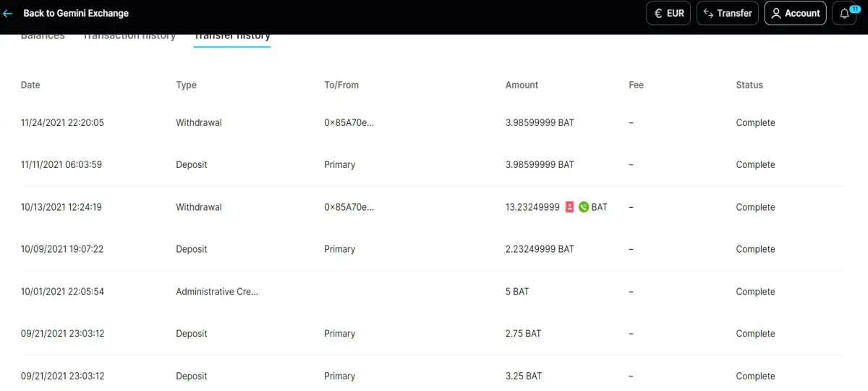Select date 10/01/2021 22:05:54
Screen dimensions: 868x391
click(62, 292)
